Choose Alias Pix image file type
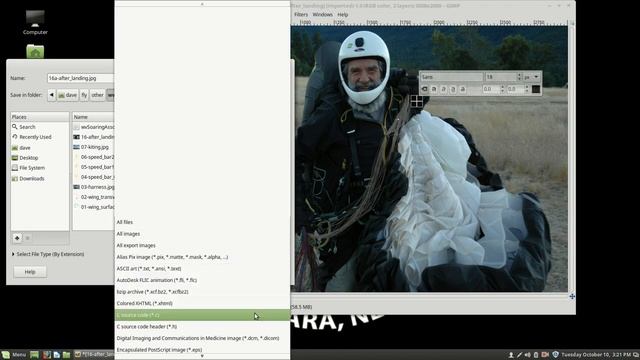Image resolution: width=640 pixels, height=360 pixels. point(202,257)
